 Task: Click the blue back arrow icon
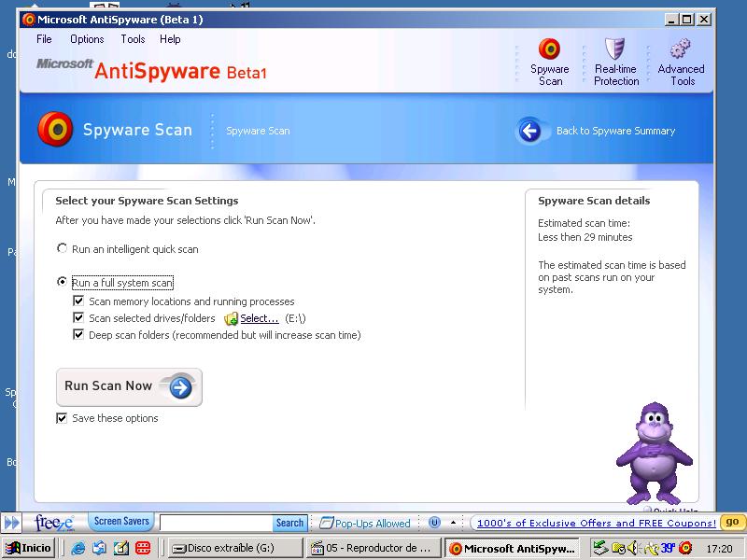pos(529,131)
